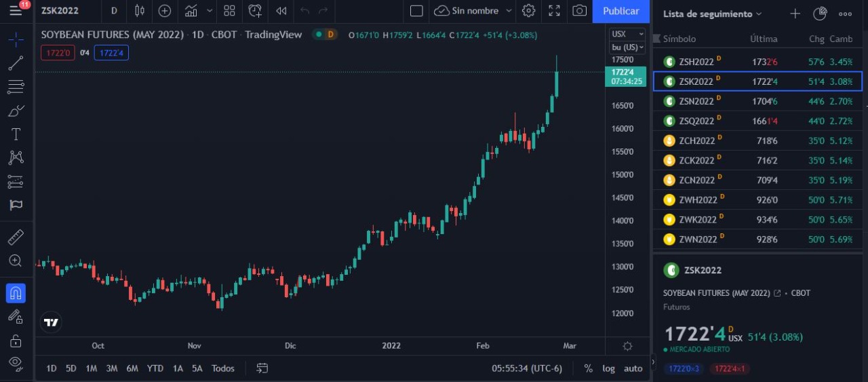868x382 pixels.
Task: Select ZCH2022 in the watchlist
Action: point(757,140)
